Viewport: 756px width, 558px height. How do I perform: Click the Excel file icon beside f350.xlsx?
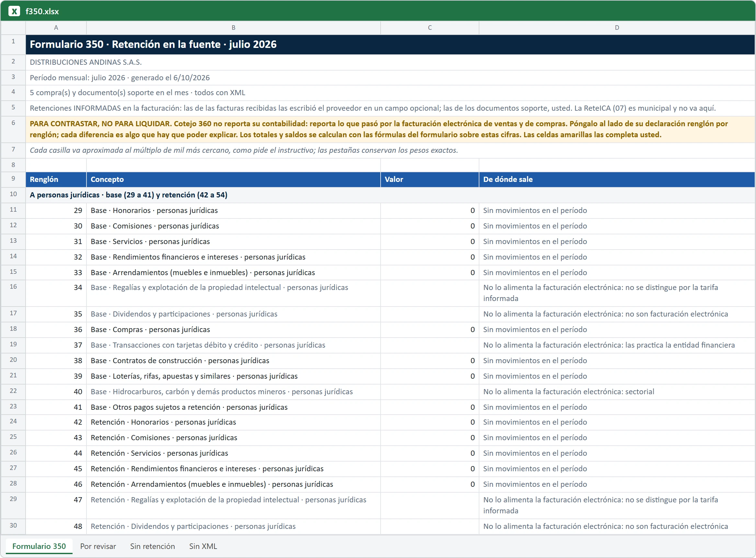[x=14, y=11]
